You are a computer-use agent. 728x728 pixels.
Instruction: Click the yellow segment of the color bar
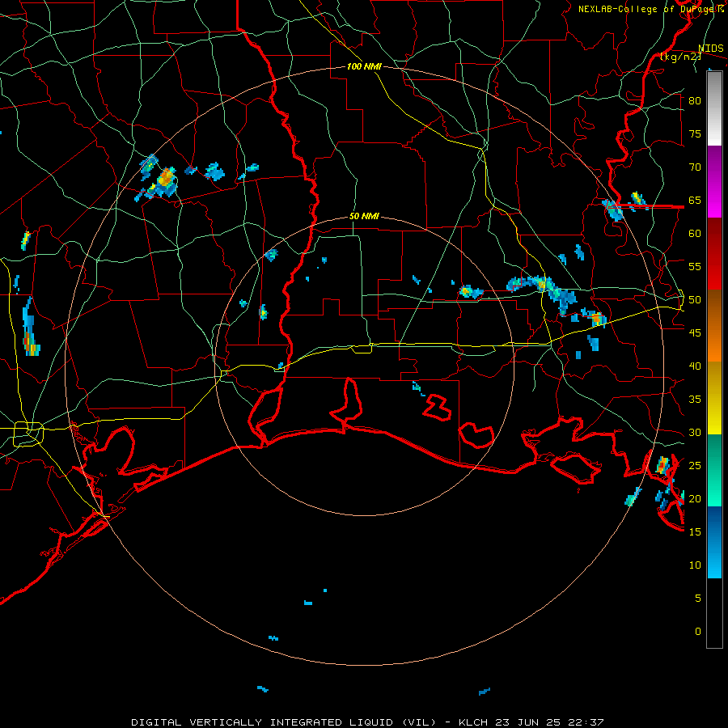coord(714,398)
